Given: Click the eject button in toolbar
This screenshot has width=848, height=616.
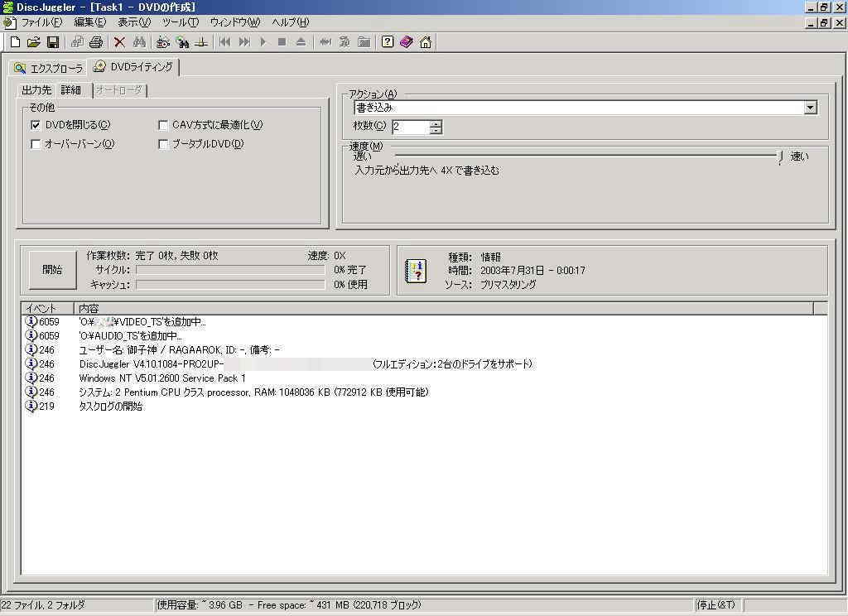Looking at the screenshot, I should pos(301,42).
